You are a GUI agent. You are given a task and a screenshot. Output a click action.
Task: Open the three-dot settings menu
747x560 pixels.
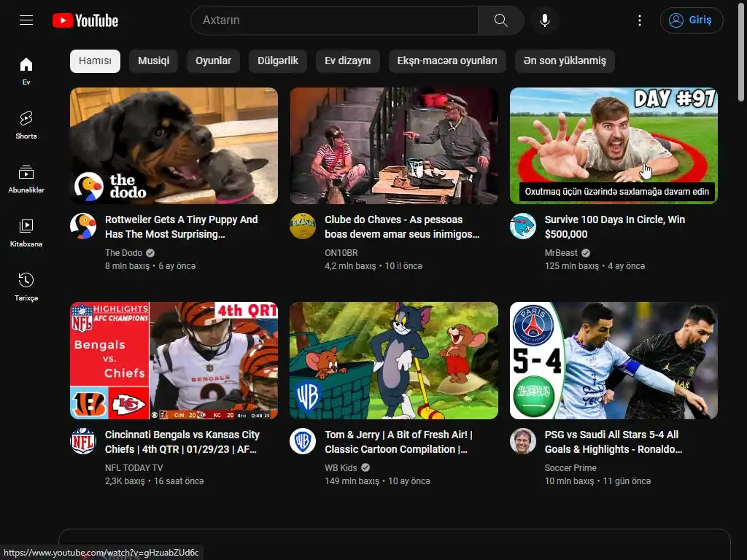pyautogui.click(x=639, y=20)
